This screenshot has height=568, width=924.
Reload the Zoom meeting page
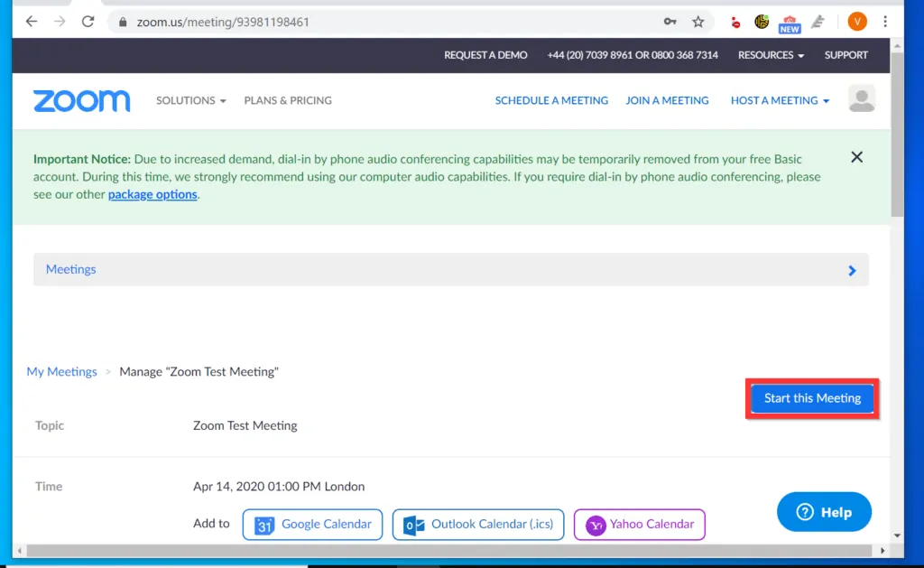point(88,22)
